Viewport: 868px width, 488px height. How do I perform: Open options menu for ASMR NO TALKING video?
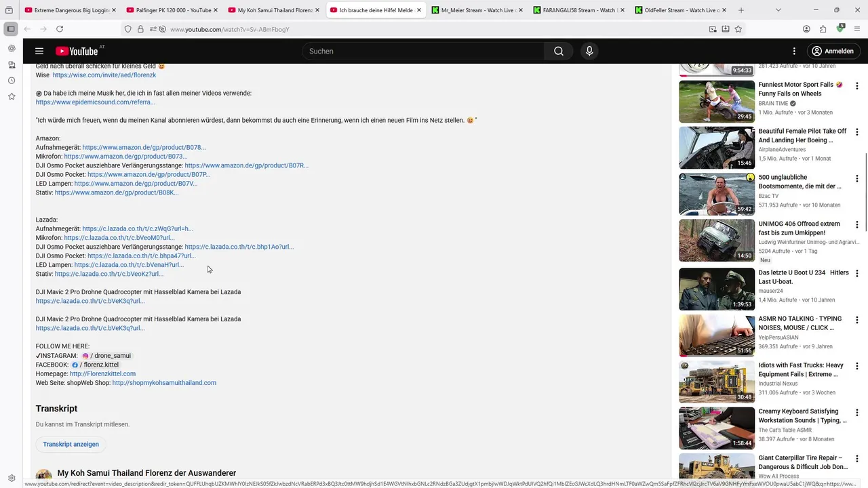857,319
